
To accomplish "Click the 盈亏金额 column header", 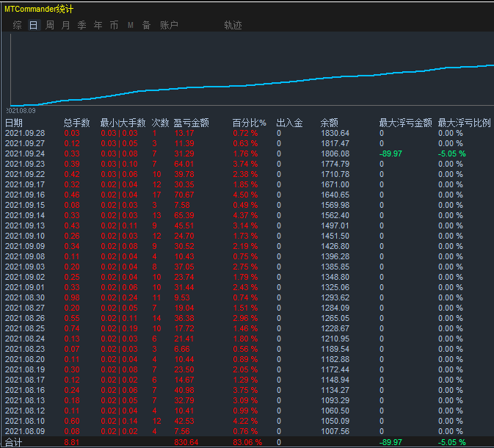I will 192,123.
